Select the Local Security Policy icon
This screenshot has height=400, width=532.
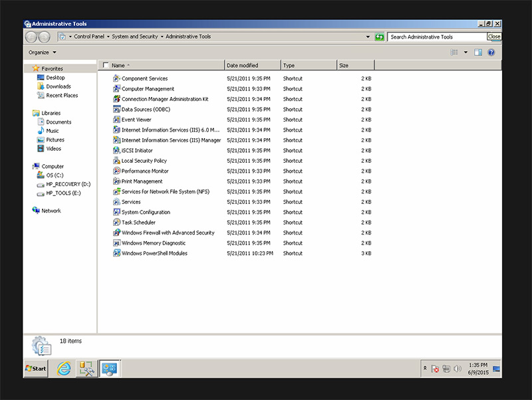tap(116, 161)
